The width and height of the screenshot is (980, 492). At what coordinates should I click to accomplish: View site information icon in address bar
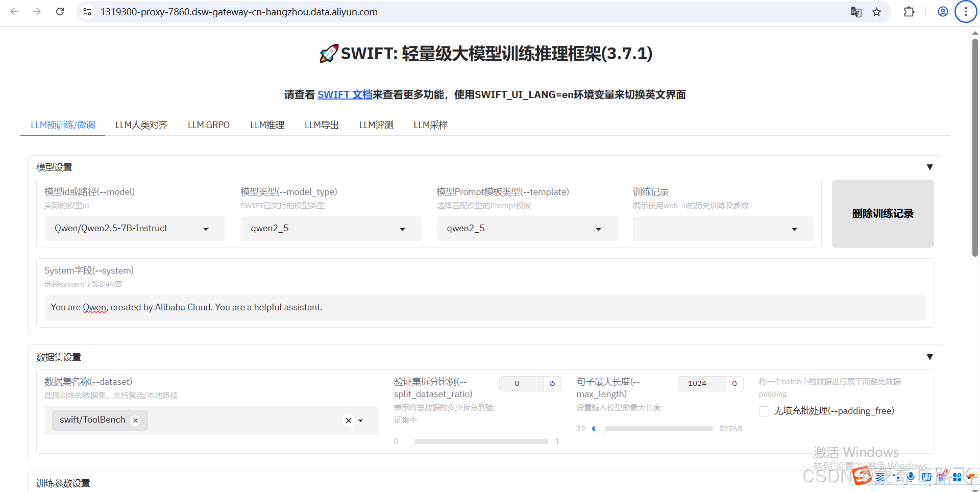coord(87,12)
